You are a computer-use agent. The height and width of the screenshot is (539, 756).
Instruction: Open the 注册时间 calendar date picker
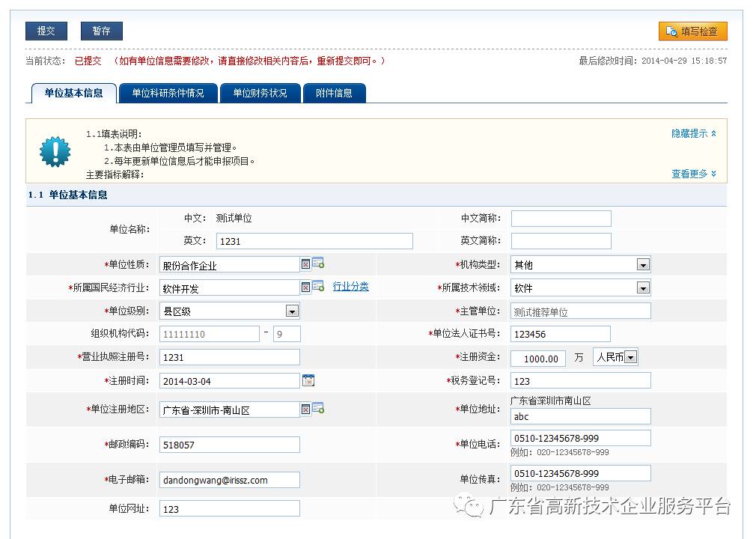(x=308, y=380)
